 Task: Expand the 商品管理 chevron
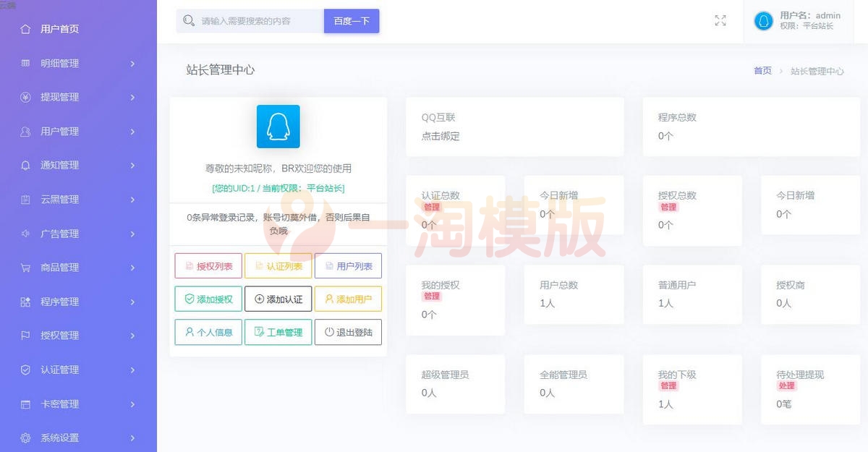click(132, 268)
